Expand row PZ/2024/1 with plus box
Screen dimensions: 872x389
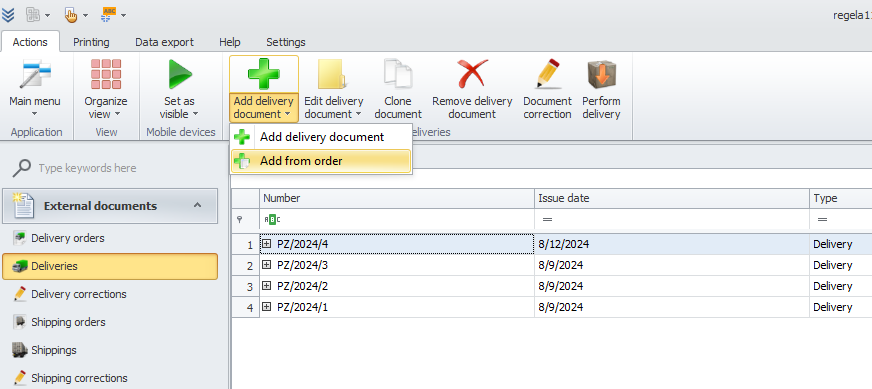click(266, 307)
